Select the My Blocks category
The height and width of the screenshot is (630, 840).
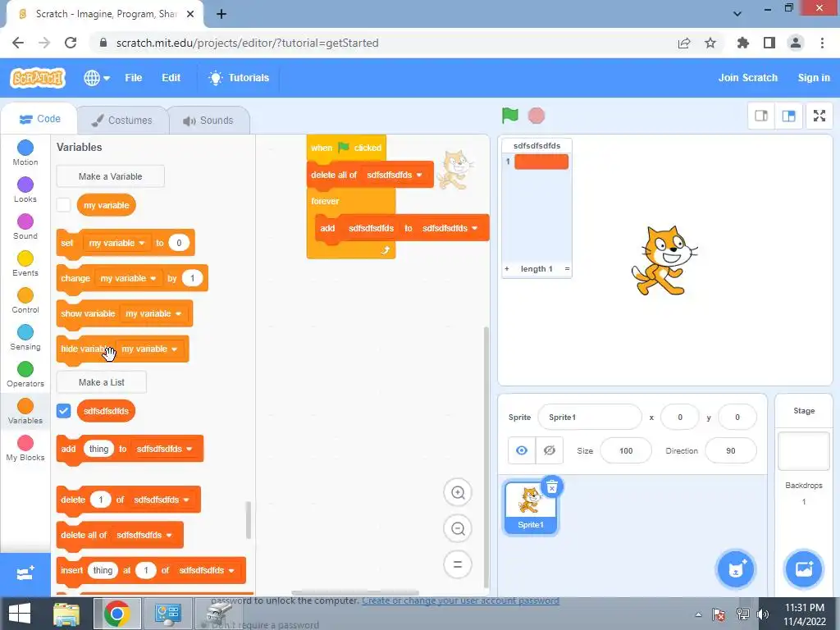coord(25,449)
